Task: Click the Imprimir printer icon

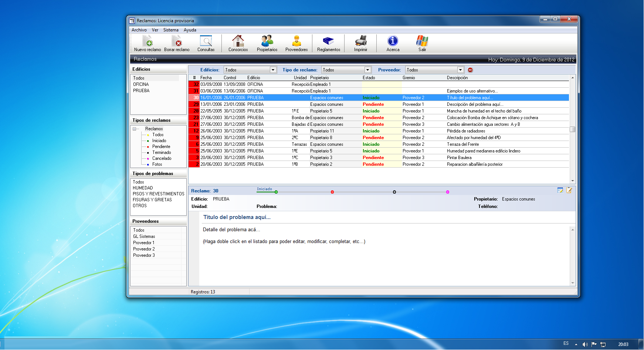Action: pos(361,41)
